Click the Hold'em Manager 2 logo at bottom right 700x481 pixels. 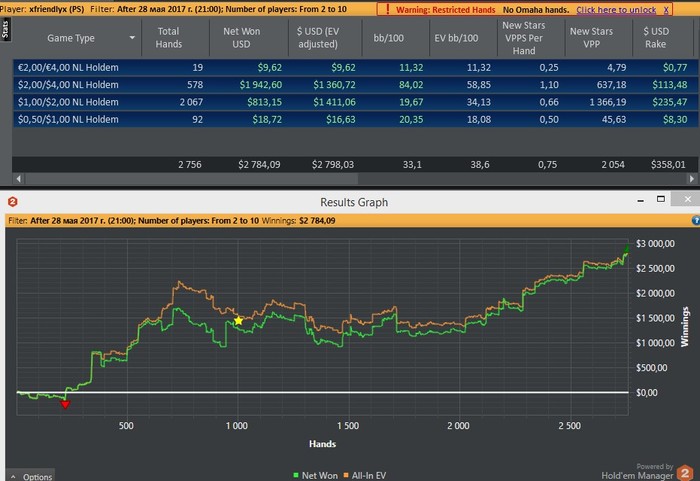(684, 471)
